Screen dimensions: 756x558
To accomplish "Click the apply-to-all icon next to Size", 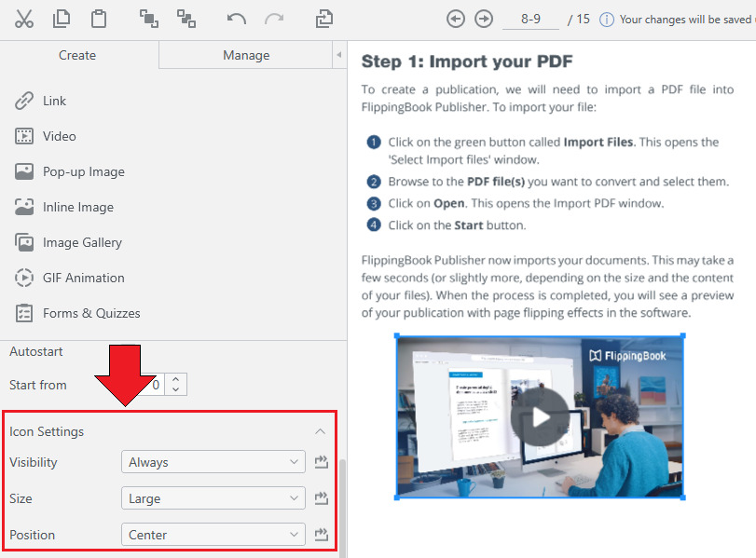I will click(321, 498).
